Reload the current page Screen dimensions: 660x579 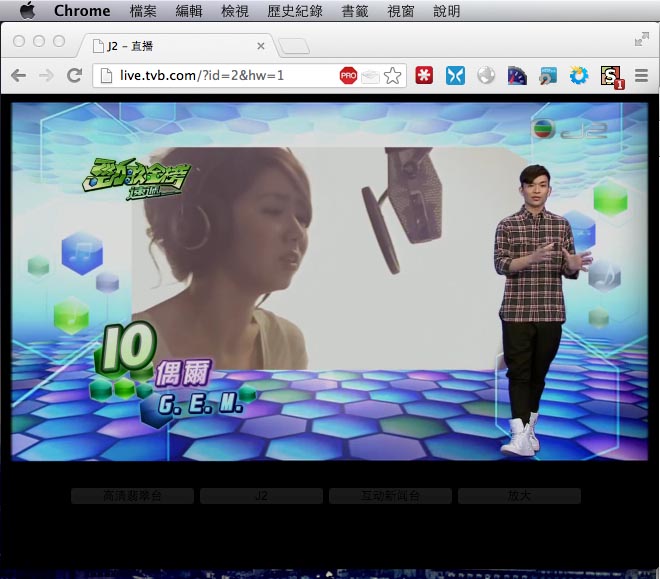75,76
